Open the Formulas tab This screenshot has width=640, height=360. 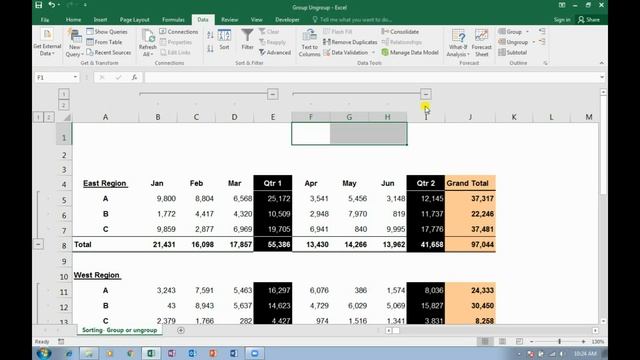pos(173,20)
